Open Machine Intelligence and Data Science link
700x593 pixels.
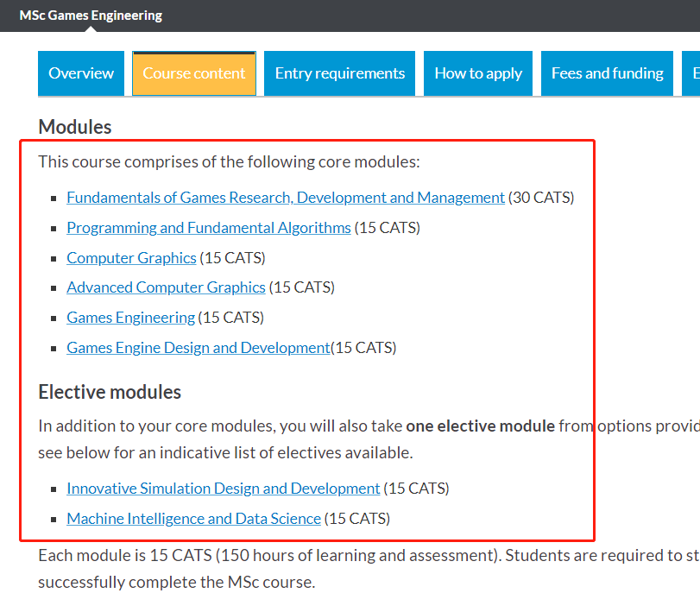[x=193, y=519]
